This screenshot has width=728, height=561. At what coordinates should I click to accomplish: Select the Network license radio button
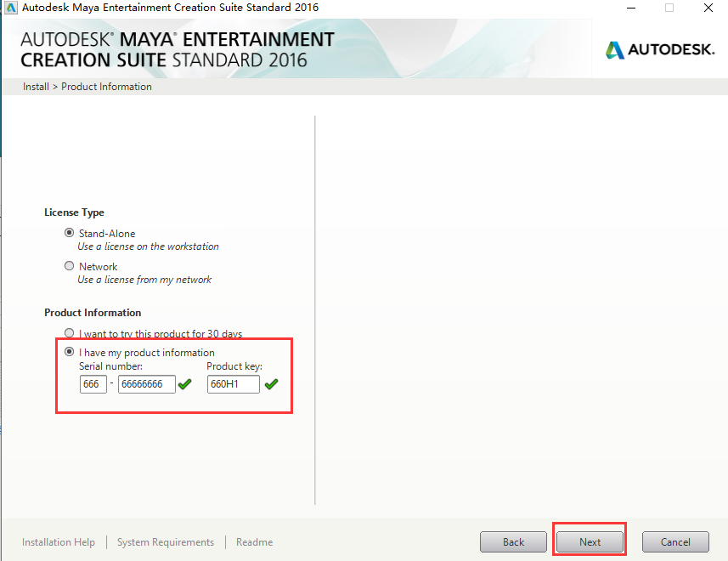[x=69, y=266]
